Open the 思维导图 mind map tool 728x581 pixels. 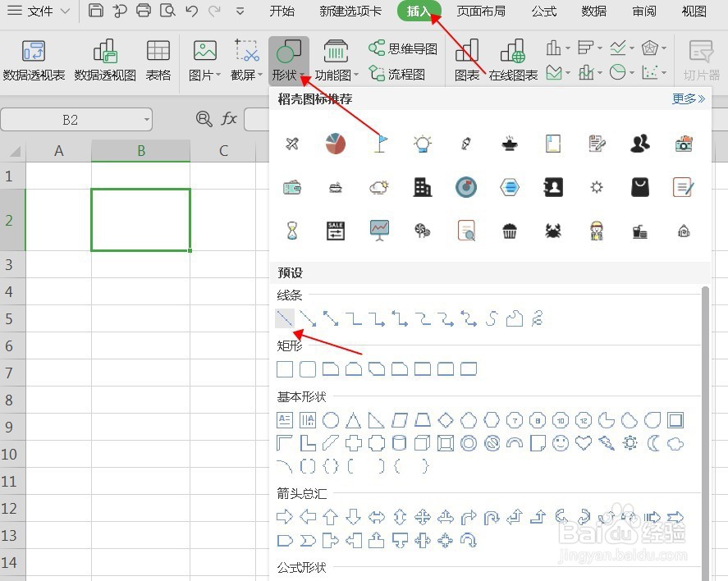tap(404, 48)
